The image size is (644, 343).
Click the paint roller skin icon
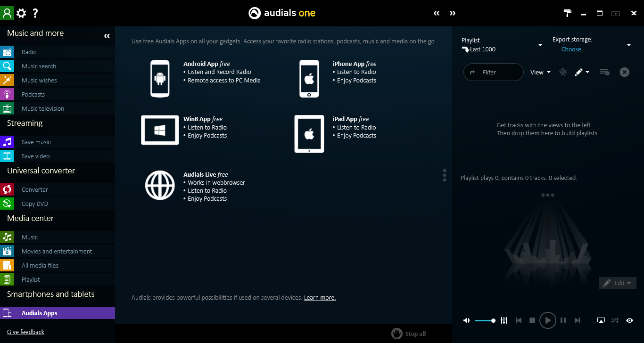pos(568,13)
